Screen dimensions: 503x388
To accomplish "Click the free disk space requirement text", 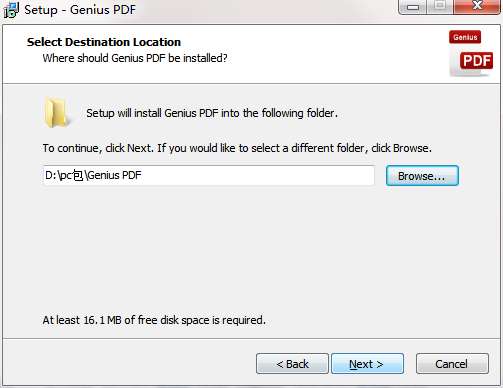I will 154,320.
